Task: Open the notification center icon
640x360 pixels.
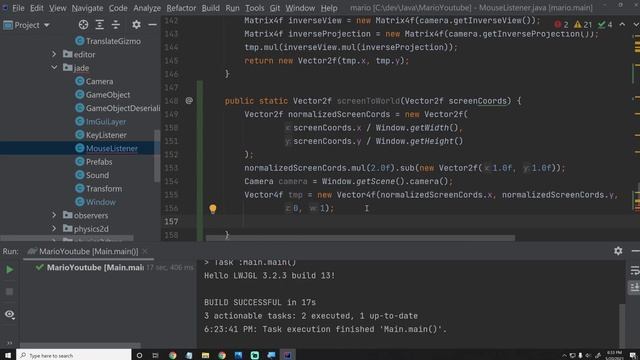Action: 633,356
